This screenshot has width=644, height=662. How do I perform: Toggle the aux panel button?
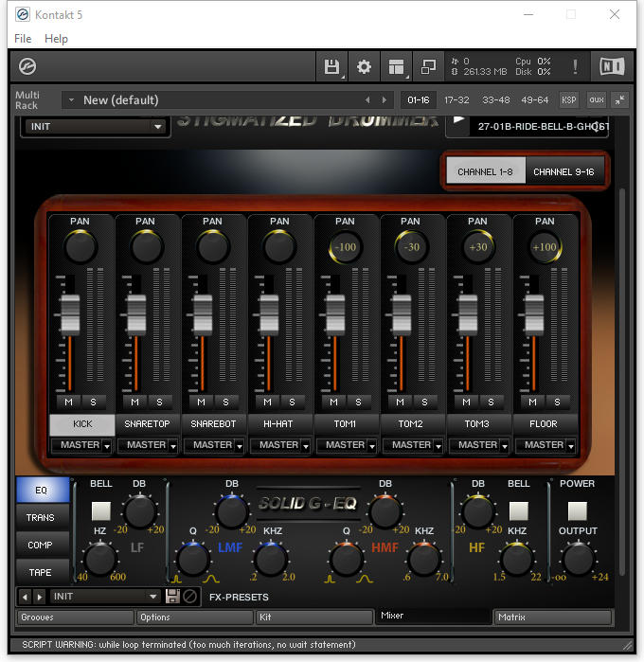(x=597, y=100)
